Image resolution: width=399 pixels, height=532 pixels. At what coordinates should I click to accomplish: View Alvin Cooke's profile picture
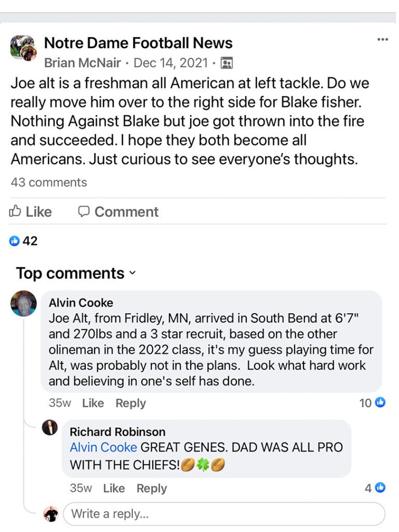[x=23, y=303]
